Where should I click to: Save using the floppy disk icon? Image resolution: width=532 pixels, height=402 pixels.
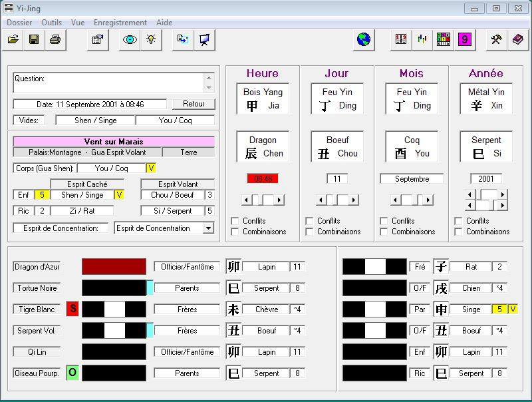(34, 40)
